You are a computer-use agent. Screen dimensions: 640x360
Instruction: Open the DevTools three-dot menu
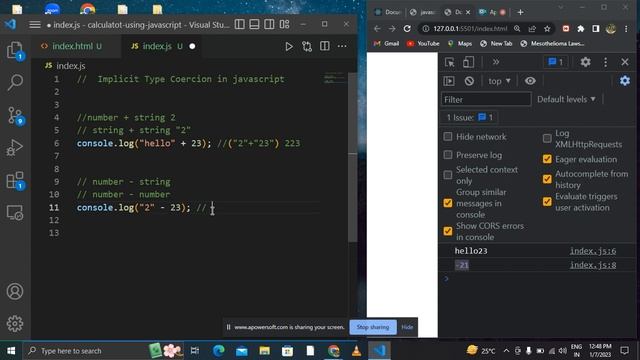(x=605, y=62)
